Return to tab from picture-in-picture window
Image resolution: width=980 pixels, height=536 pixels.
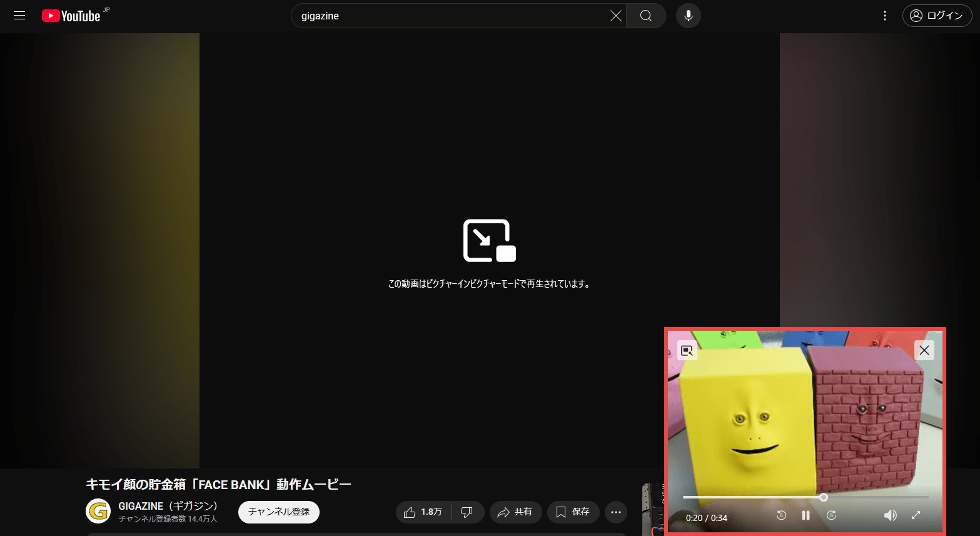point(687,351)
